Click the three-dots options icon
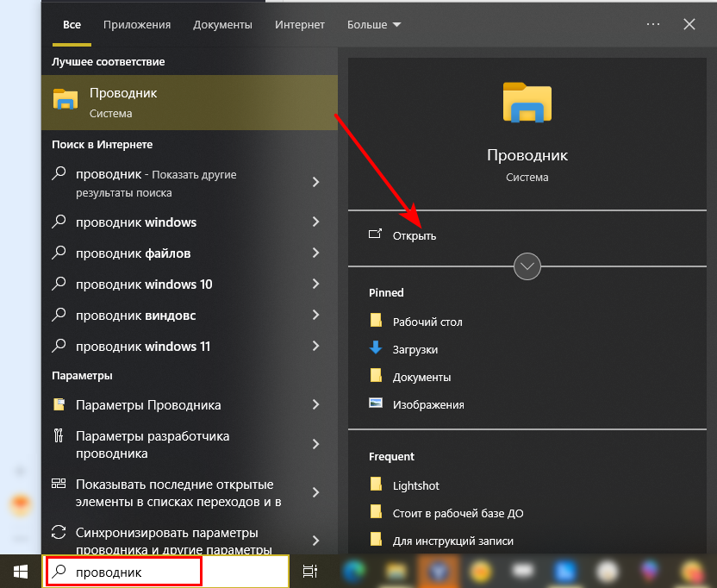Screen dimensions: 717x588 (653, 24)
